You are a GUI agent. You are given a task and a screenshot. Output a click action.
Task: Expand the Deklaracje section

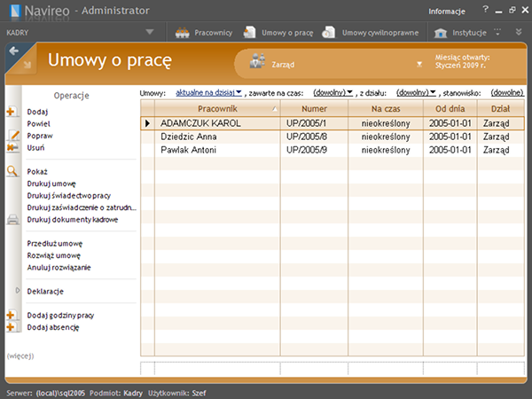coord(16,291)
